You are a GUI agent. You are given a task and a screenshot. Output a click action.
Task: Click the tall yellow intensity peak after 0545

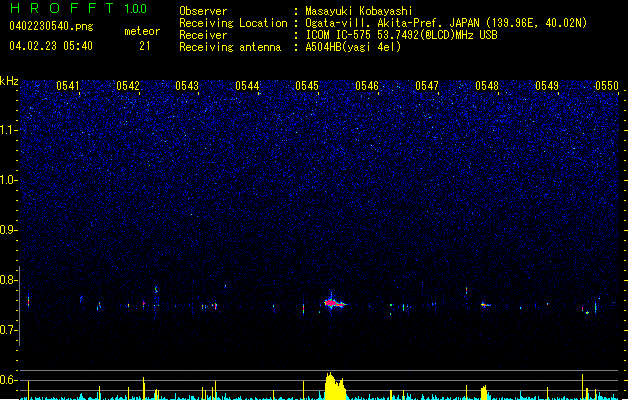335,386
